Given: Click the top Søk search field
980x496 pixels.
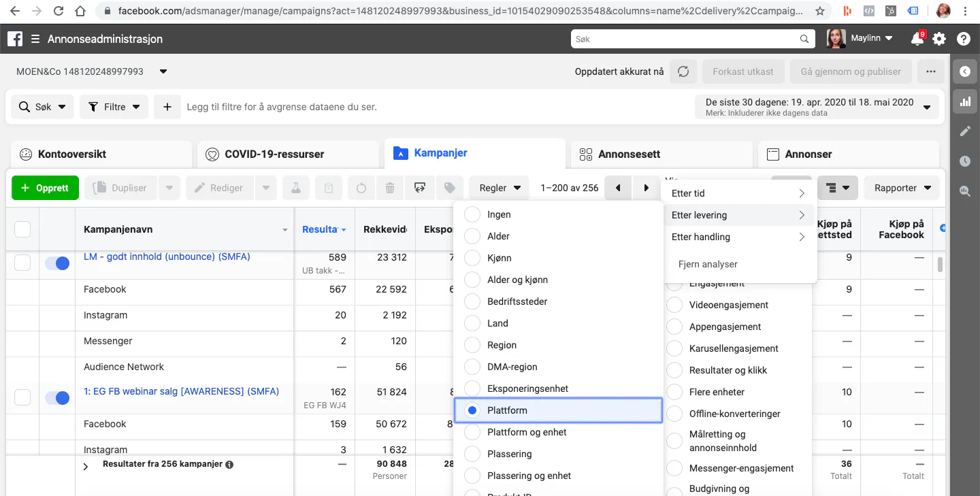Looking at the screenshot, I should [693, 39].
